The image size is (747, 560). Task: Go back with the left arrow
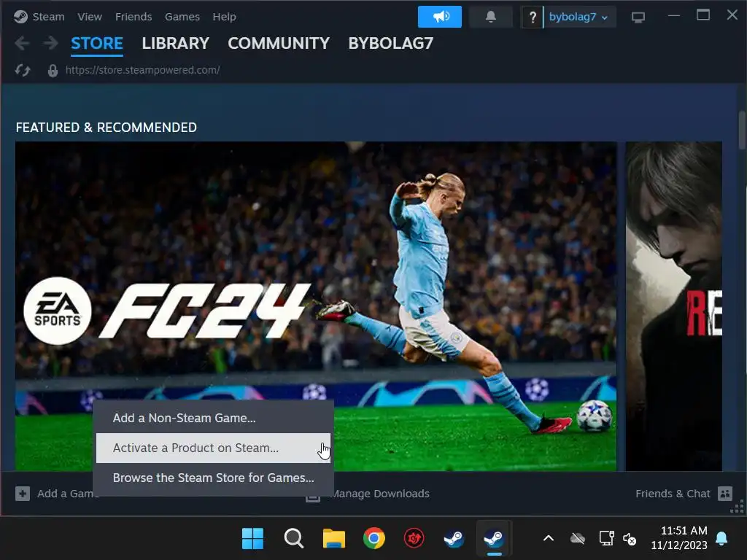pyautogui.click(x=22, y=43)
